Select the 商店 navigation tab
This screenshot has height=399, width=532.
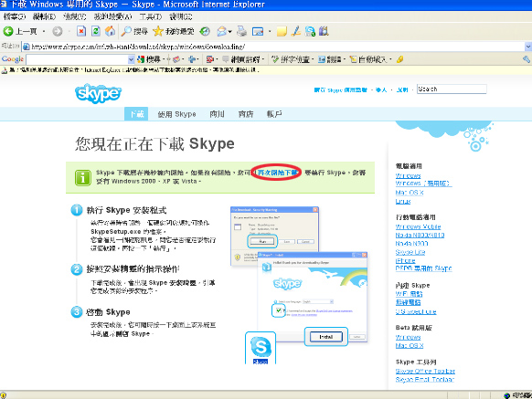coord(246,114)
